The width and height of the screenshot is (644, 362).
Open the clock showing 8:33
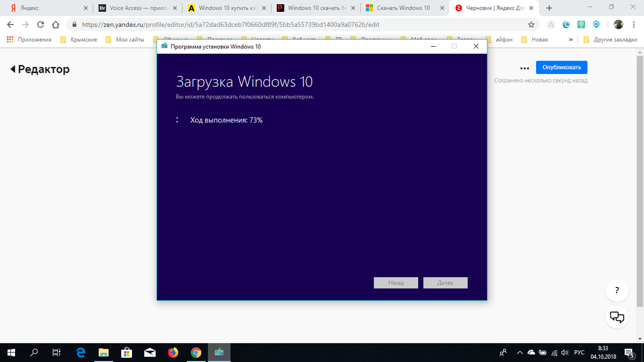click(x=603, y=352)
